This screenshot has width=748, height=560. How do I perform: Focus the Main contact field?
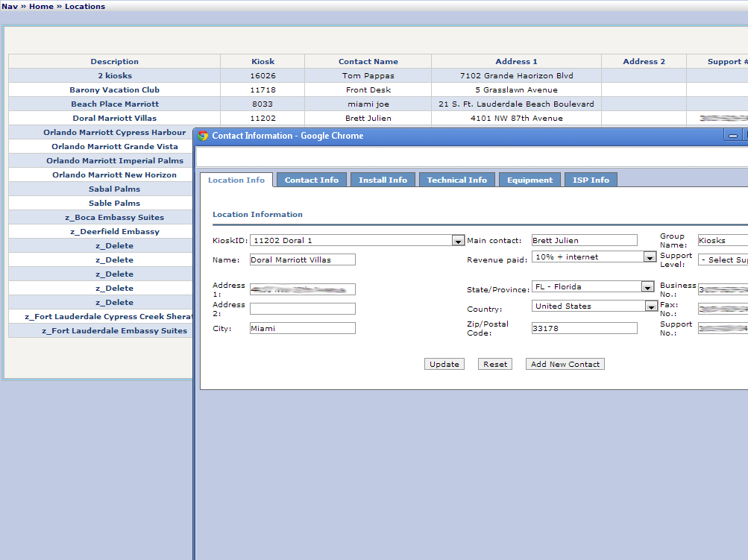pyautogui.click(x=585, y=240)
